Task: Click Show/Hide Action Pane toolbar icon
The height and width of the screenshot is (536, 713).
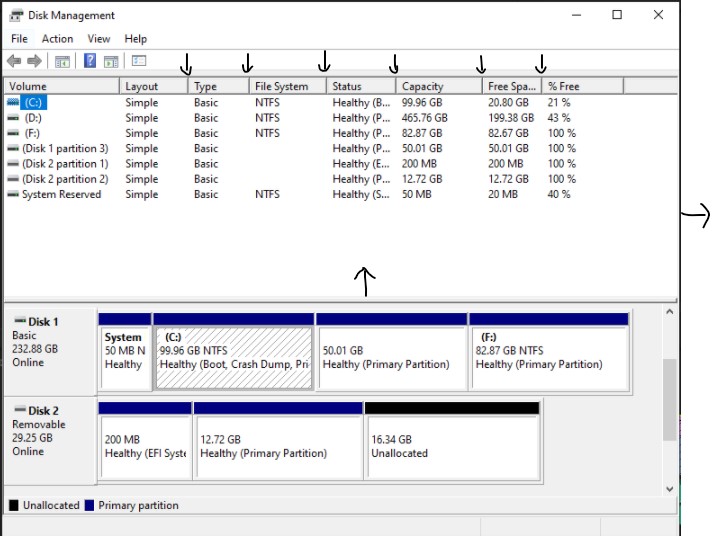Action: point(111,61)
